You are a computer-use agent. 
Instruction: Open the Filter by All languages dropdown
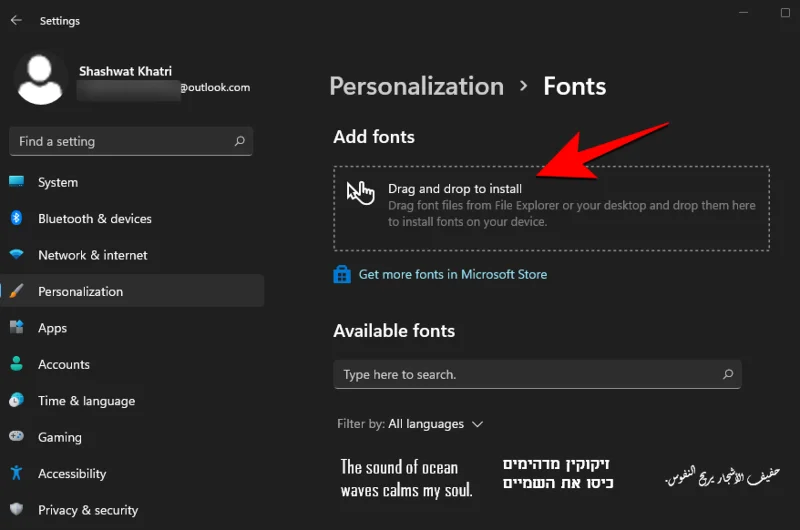click(410, 424)
